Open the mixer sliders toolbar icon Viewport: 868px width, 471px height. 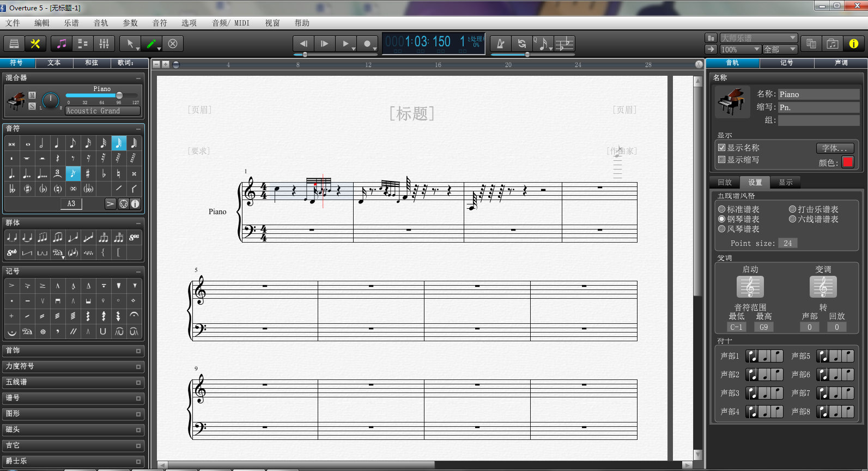tap(104, 44)
